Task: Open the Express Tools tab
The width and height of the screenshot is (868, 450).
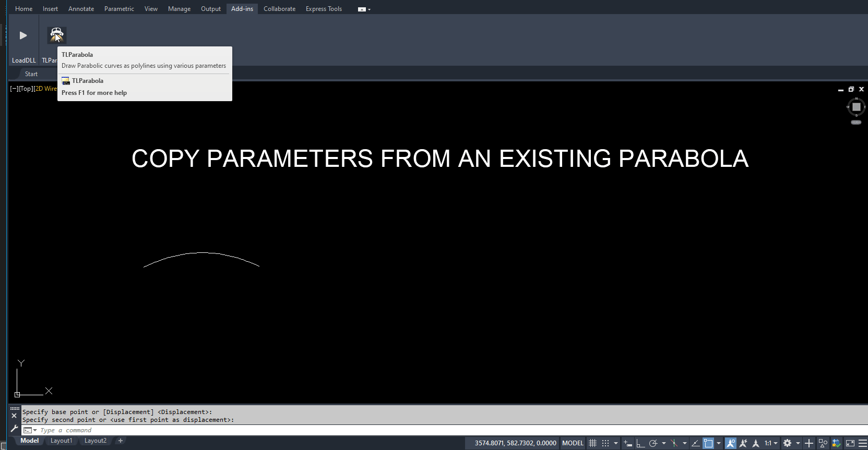Action: point(324,9)
